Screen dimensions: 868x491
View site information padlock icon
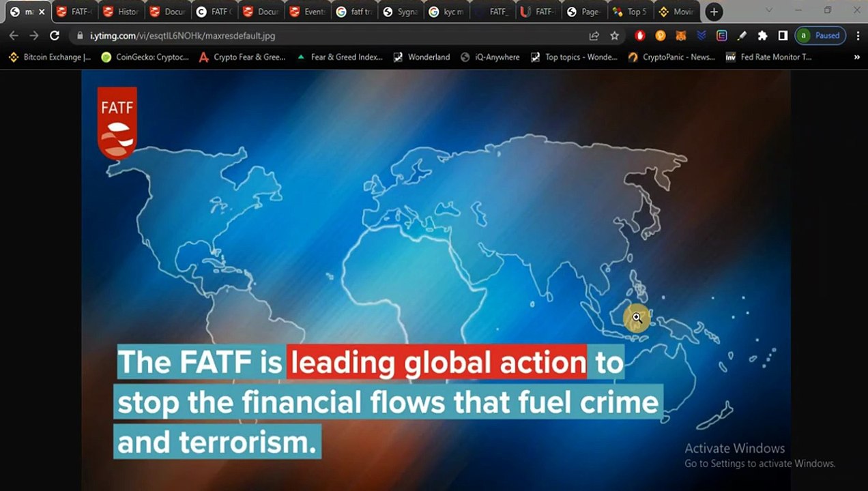pyautogui.click(x=80, y=35)
